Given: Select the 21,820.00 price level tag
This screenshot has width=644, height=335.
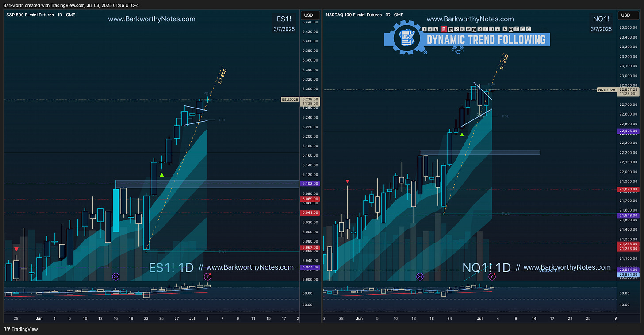Looking at the screenshot, I should (629, 189).
